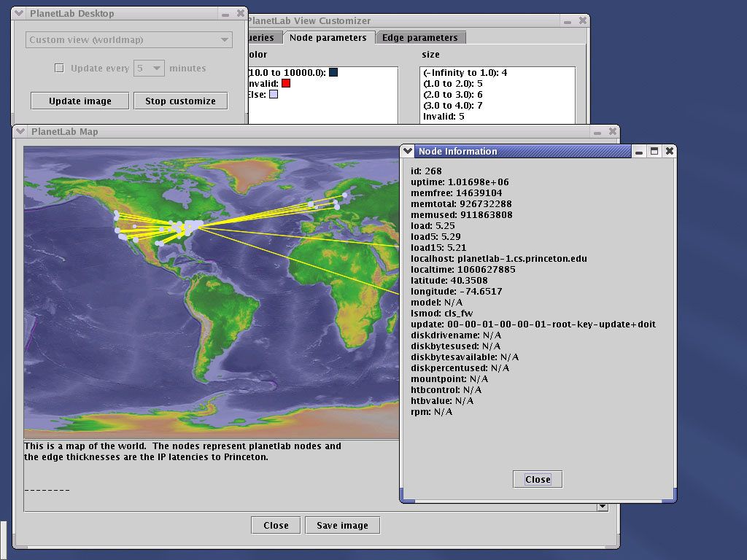The image size is (747, 560).
Task: Minimize the PlanetLab Map window
Action: click(597, 132)
